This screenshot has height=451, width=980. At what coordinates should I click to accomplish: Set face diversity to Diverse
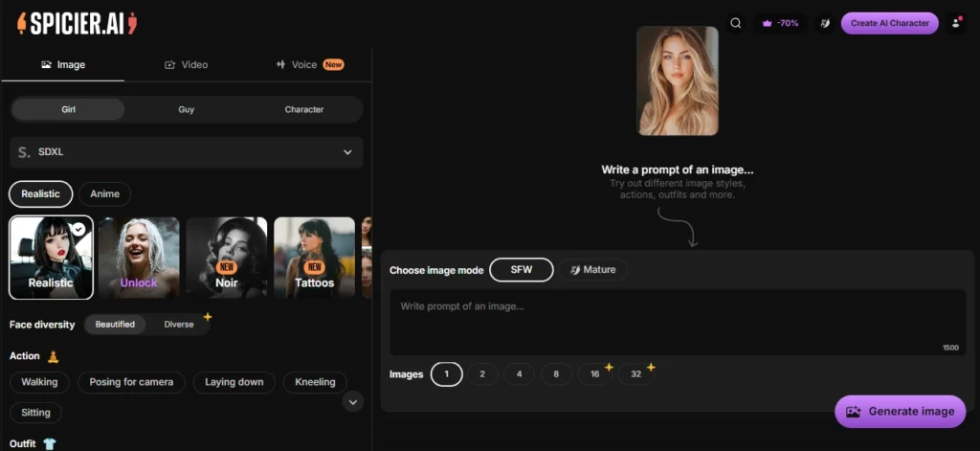coord(179,325)
